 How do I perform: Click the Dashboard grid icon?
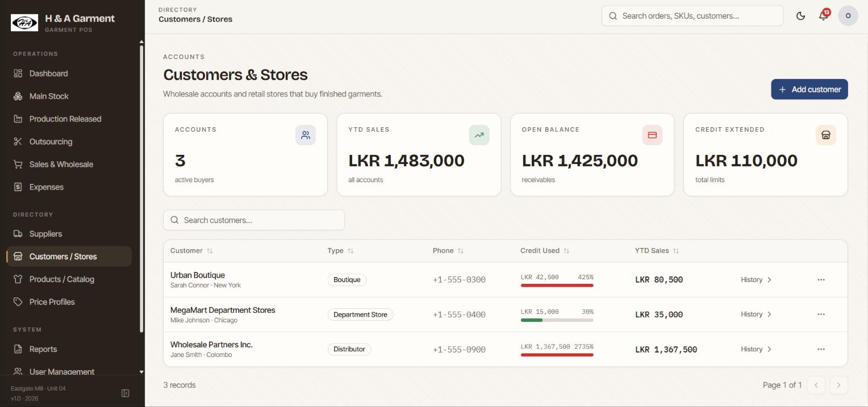pyautogui.click(x=18, y=73)
